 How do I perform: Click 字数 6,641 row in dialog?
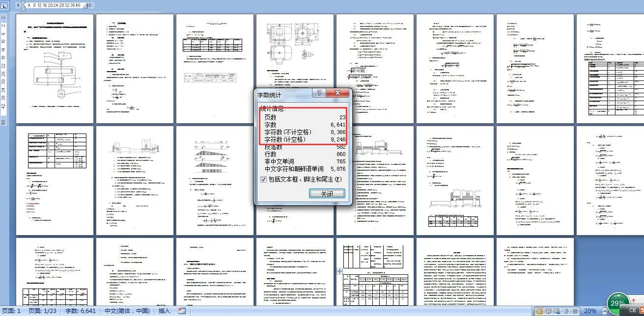tap(305, 125)
